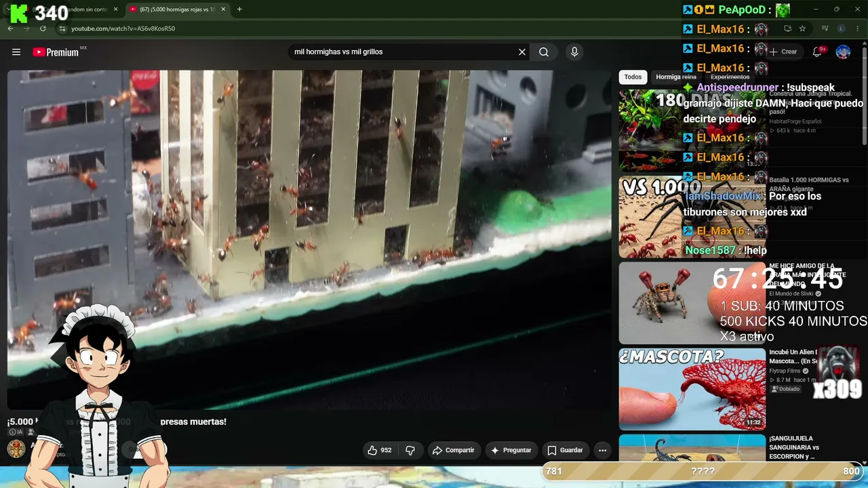
Task: Save video with the Guardar button
Action: [565, 450]
